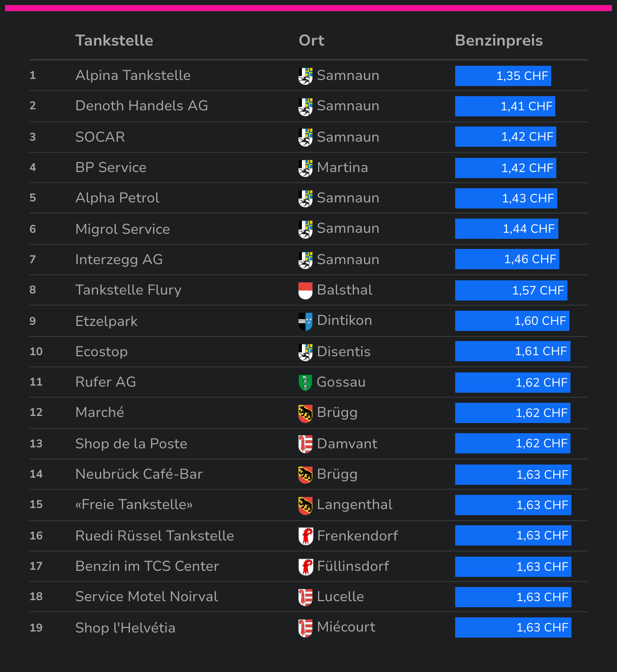Click the canton crest beside Balsthal
The height and width of the screenshot is (672, 617).
click(x=305, y=290)
